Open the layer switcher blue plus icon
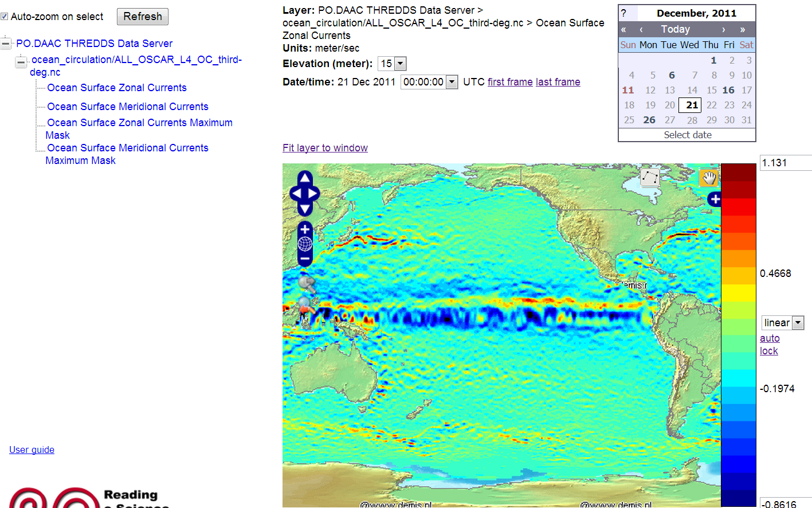812x508 pixels. pyautogui.click(x=714, y=200)
